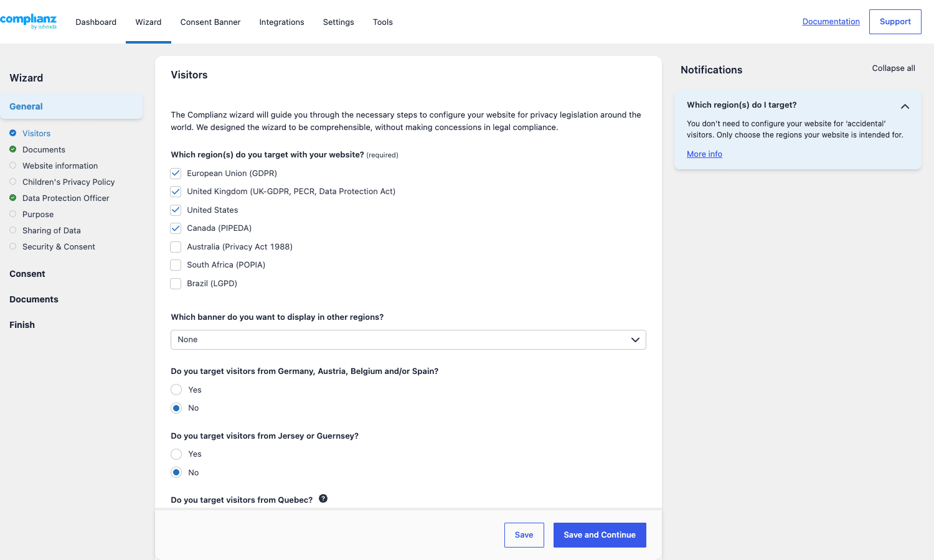Click the Website information step circle icon
Viewport: 934px width, 560px height.
(12, 166)
